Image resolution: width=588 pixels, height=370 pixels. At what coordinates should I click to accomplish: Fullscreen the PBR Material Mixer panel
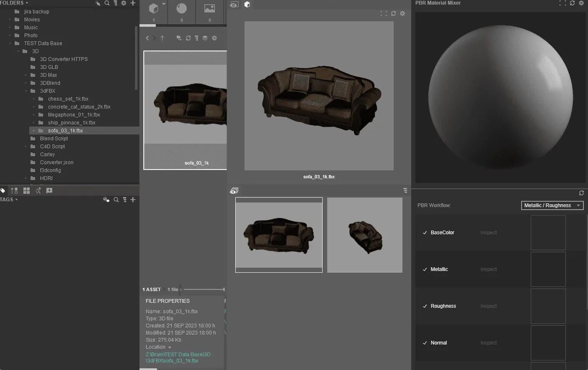pyautogui.click(x=562, y=3)
